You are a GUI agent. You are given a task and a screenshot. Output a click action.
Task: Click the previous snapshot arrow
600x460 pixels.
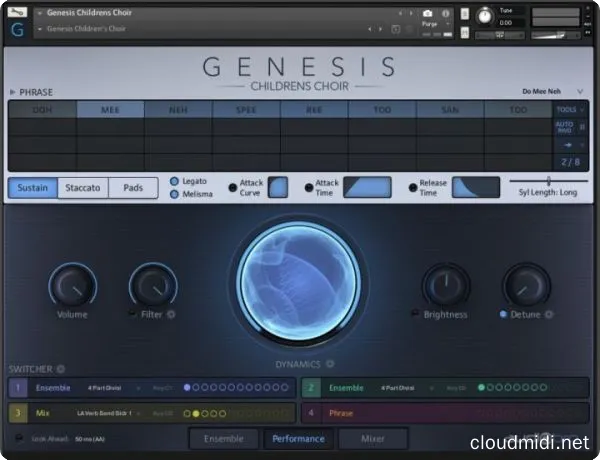point(369,29)
